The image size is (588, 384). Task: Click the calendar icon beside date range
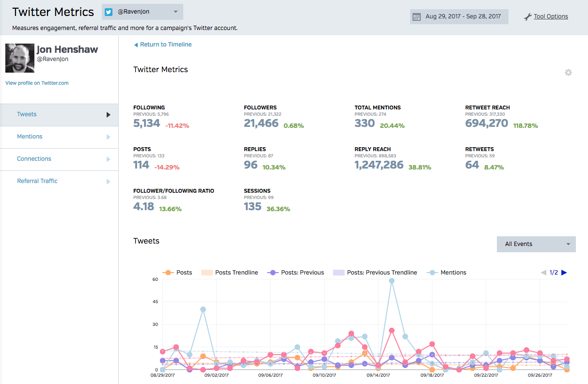pyautogui.click(x=416, y=17)
